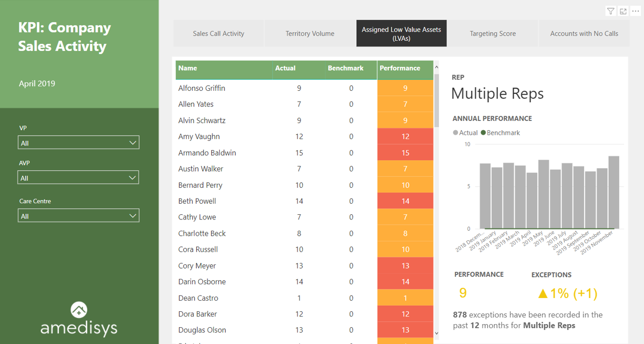Select the Amy Vaughn row

tap(199, 137)
